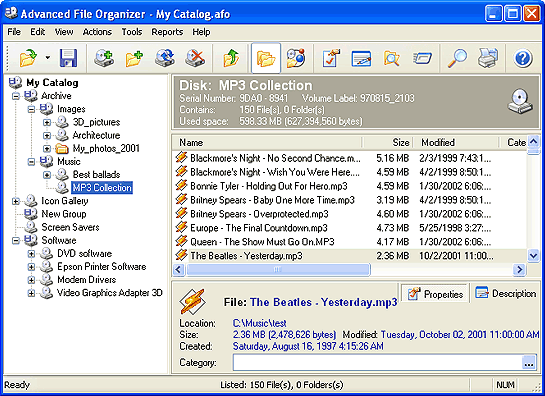
Task: Click the disc with balloon toolbar icon
Action: (x=296, y=58)
